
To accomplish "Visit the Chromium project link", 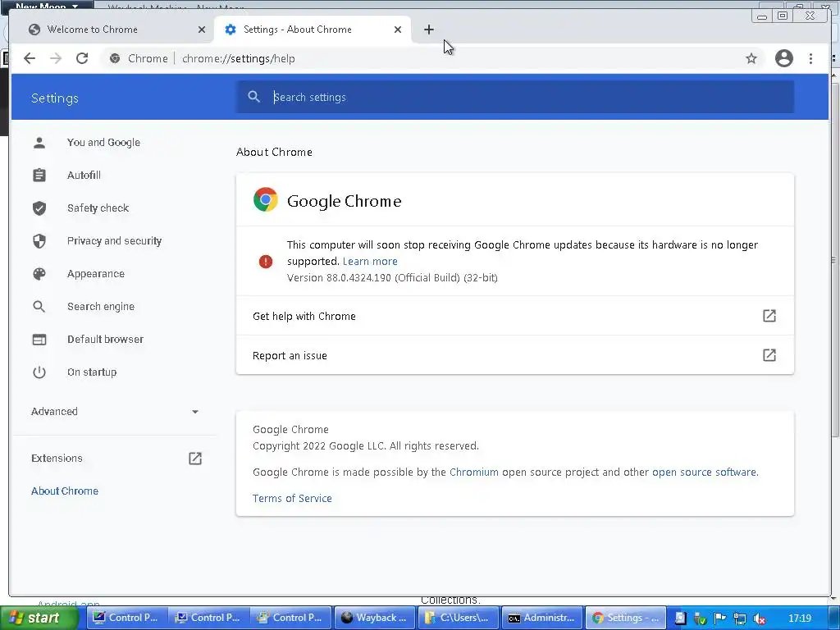I will coord(473,472).
